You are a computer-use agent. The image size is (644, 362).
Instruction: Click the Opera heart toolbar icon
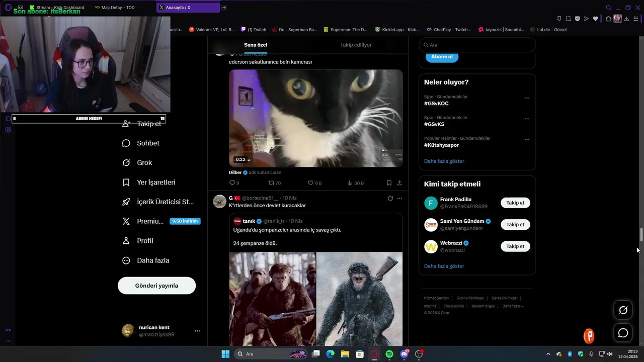596,19
